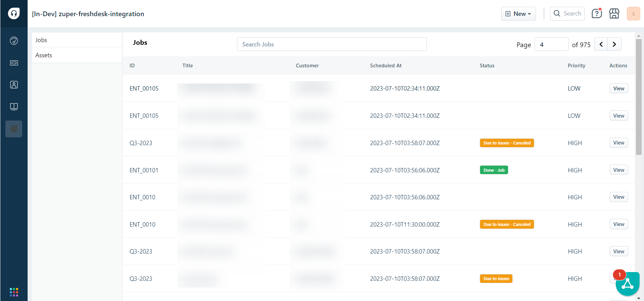Open the Contacts icon in sidebar
The width and height of the screenshot is (644, 301).
click(x=14, y=85)
